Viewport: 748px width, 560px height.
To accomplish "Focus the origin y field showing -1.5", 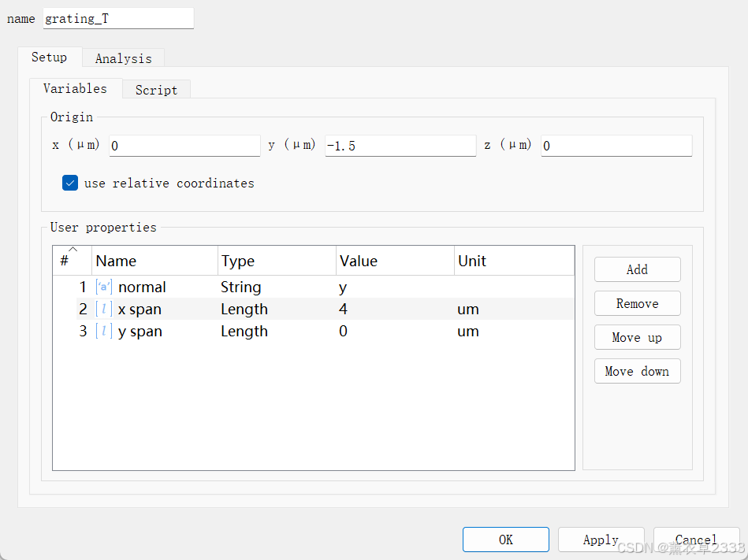I will coord(400,146).
